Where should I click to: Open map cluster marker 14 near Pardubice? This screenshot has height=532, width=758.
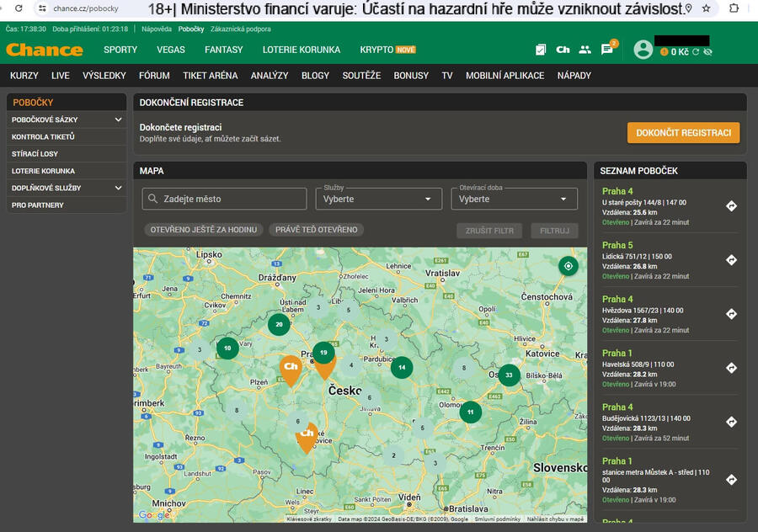402,367
